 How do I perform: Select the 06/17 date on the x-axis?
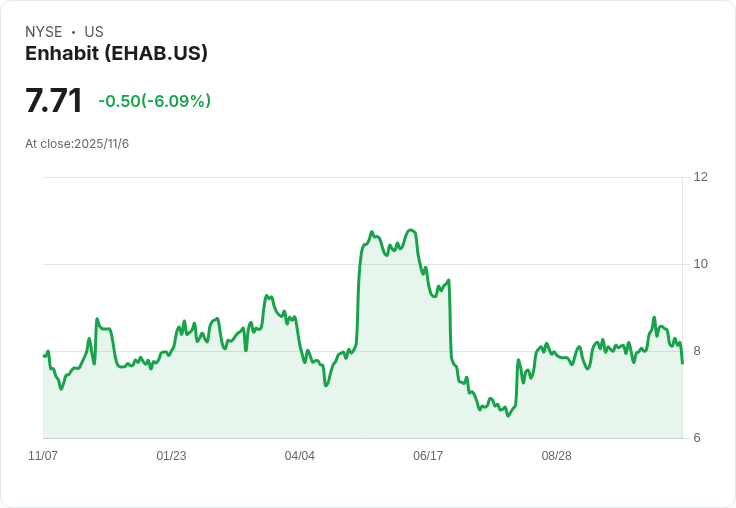click(428, 456)
